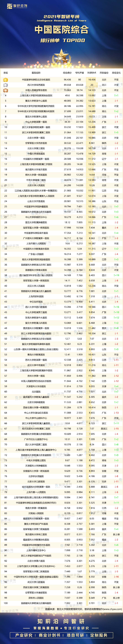Click hospital name 东南大学附属中大医院
This screenshot has height=644, width=123.
[36, 318]
